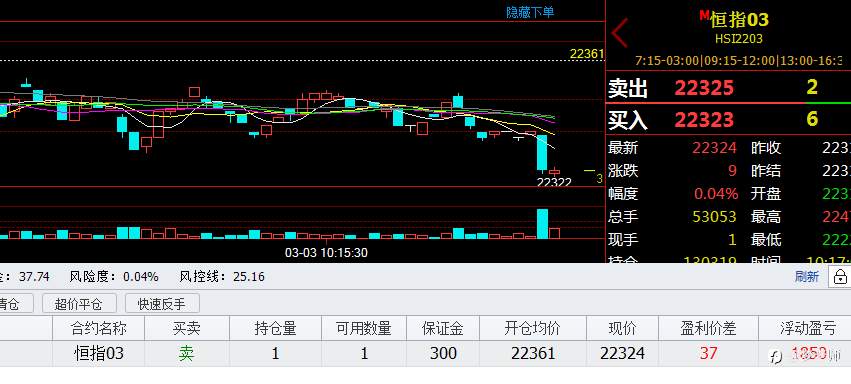Click the red back arrow icon

click(x=620, y=33)
